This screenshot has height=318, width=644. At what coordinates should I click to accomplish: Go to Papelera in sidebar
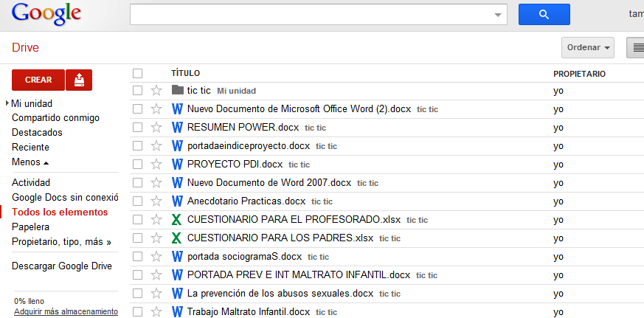point(30,227)
